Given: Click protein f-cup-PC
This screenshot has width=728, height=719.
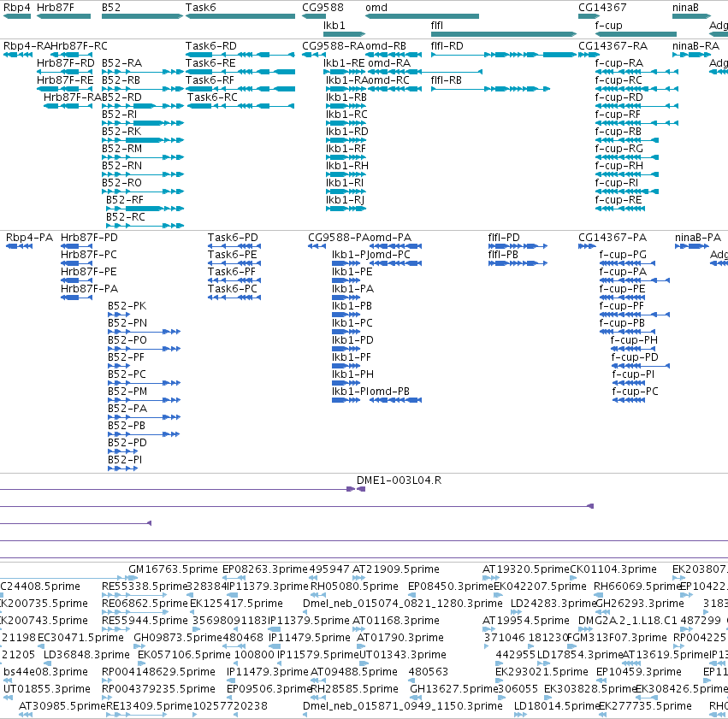Looking at the screenshot, I should (629, 400).
